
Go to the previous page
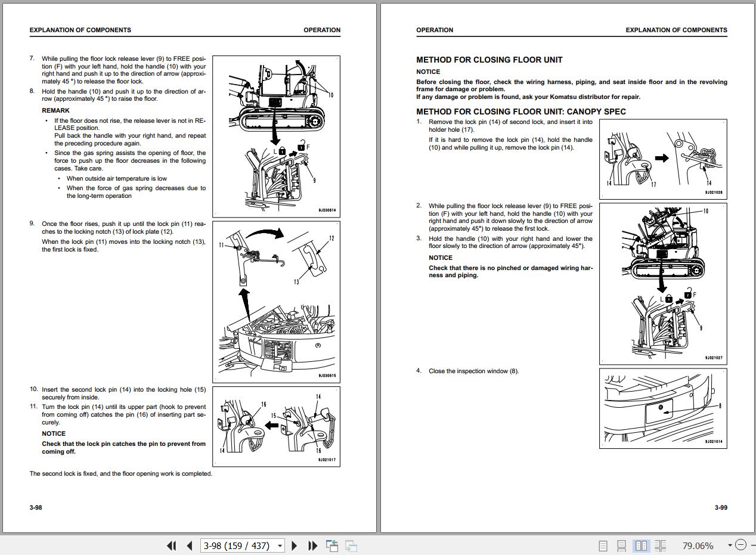(190, 545)
